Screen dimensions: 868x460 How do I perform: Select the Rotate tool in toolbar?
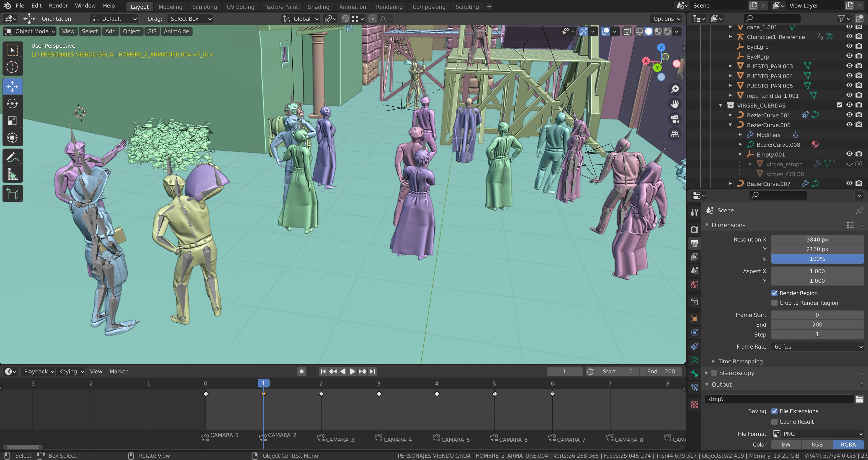13,103
